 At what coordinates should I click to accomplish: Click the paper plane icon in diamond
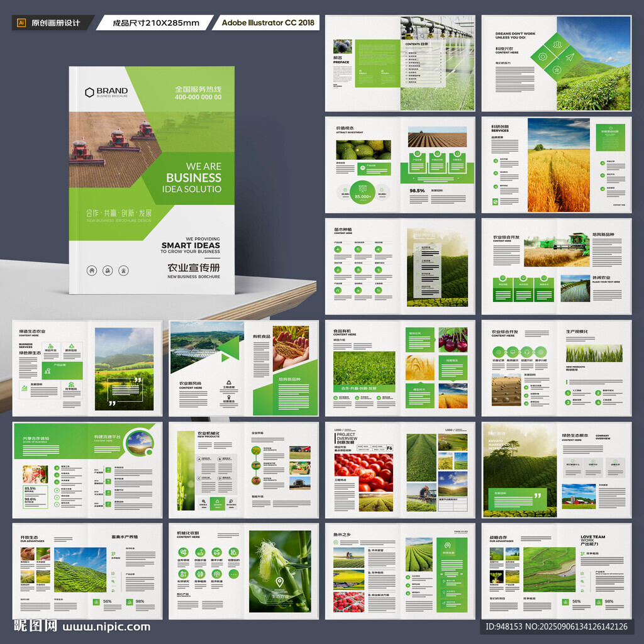[570, 57]
